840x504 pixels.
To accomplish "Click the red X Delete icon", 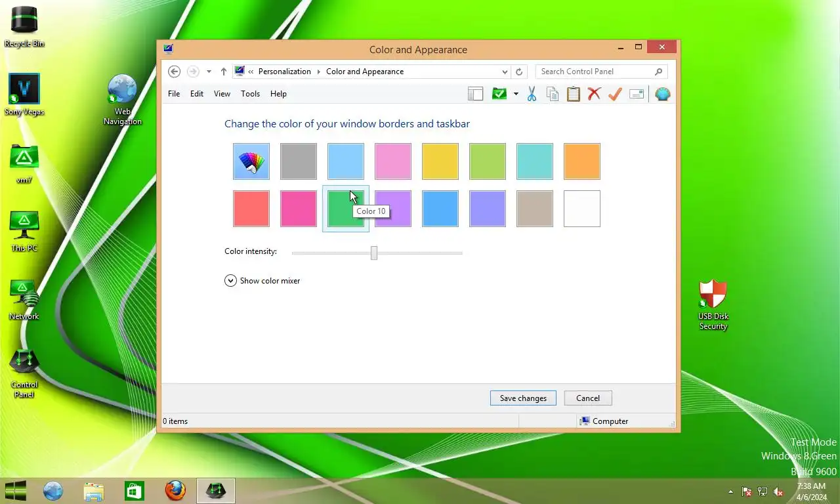I will tap(594, 94).
